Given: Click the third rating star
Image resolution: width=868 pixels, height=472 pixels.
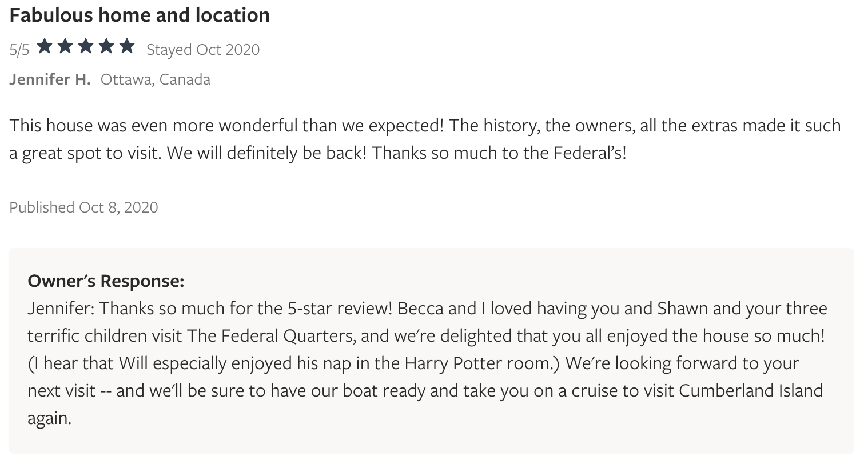Looking at the screenshot, I should pyautogui.click(x=86, y=46).
